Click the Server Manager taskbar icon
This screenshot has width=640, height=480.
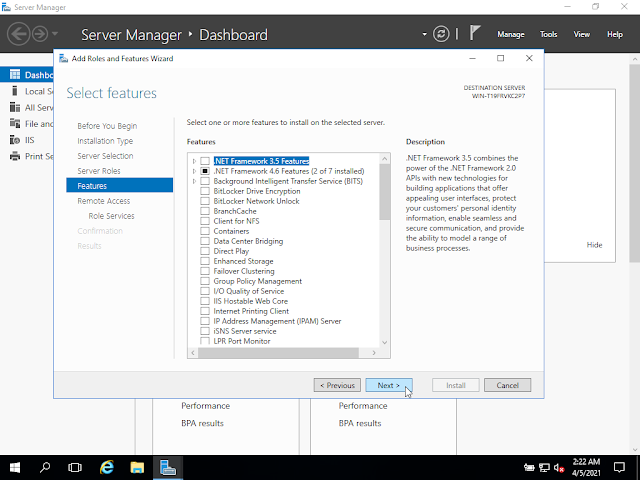[168, 467]
